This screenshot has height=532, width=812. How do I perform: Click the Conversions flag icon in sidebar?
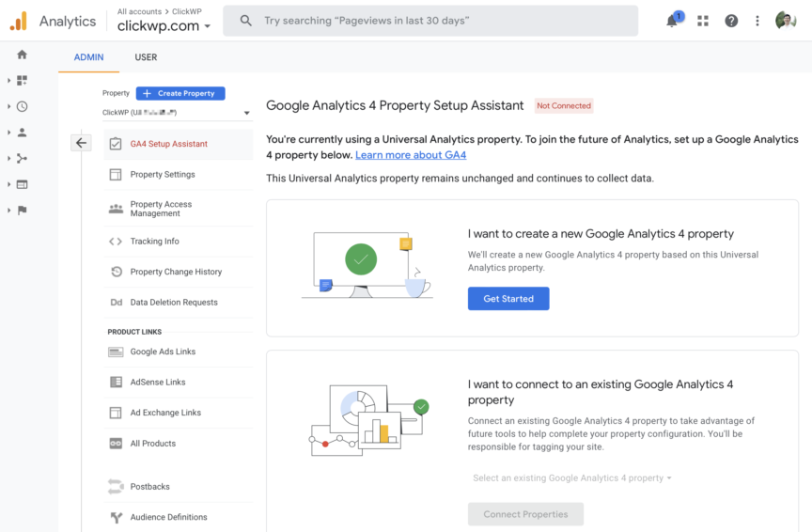pos(22,211)
